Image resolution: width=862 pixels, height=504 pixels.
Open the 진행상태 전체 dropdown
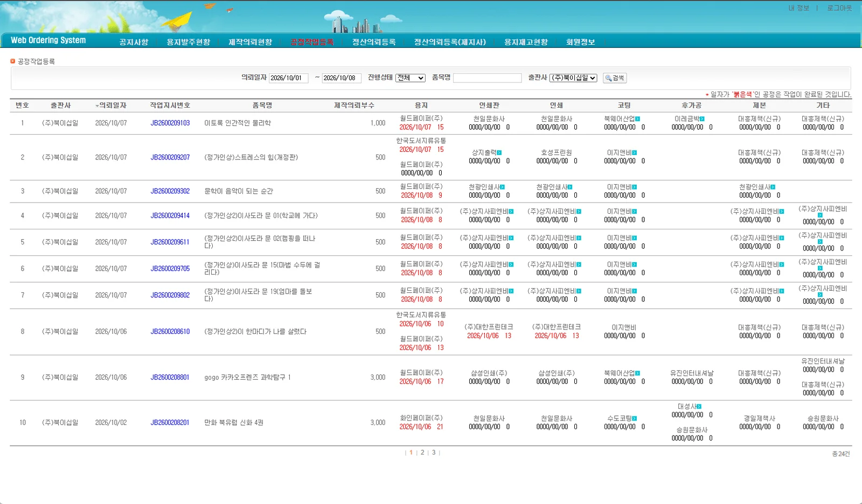(x=411, y=78)
